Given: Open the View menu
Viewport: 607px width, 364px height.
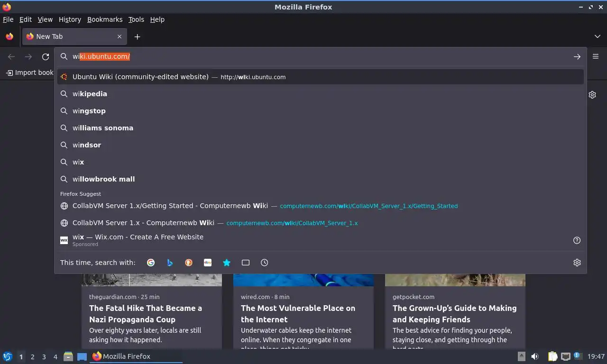Looking at the screenshot, I should tap(45, 19).
